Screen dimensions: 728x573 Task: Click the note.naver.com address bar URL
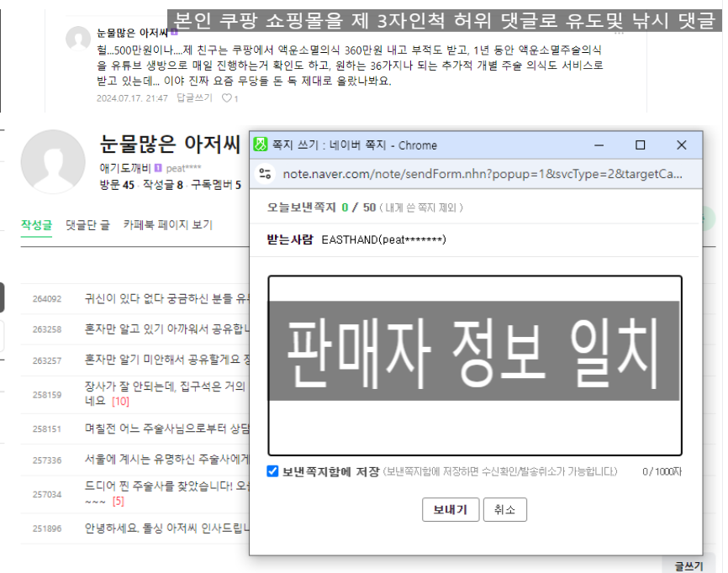[x=483, y=174]
